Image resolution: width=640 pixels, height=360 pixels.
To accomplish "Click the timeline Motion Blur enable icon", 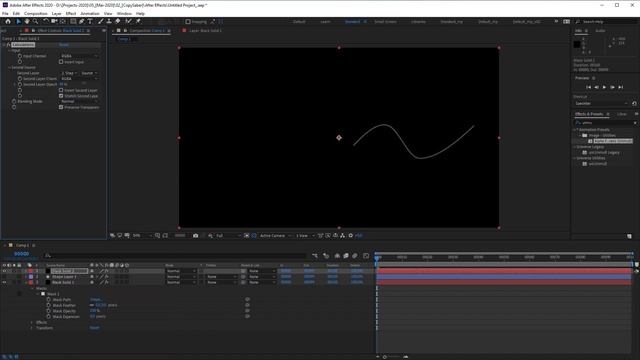I will [x=355, y=256].
